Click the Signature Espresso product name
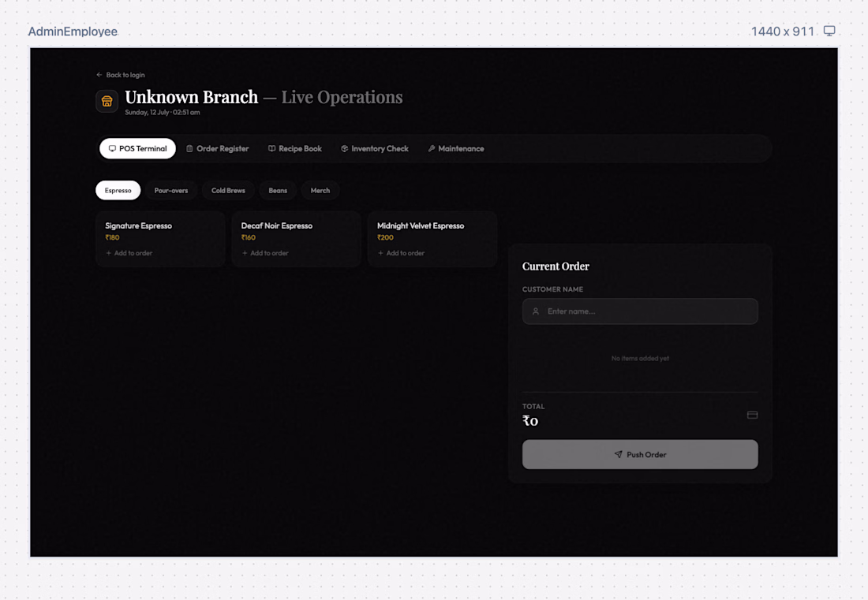 point(138,225)
